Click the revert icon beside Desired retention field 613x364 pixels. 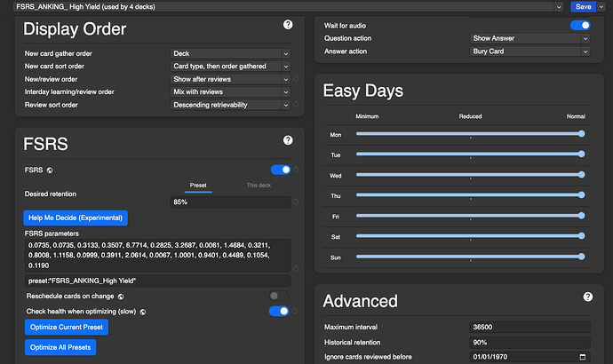(296, 202)
